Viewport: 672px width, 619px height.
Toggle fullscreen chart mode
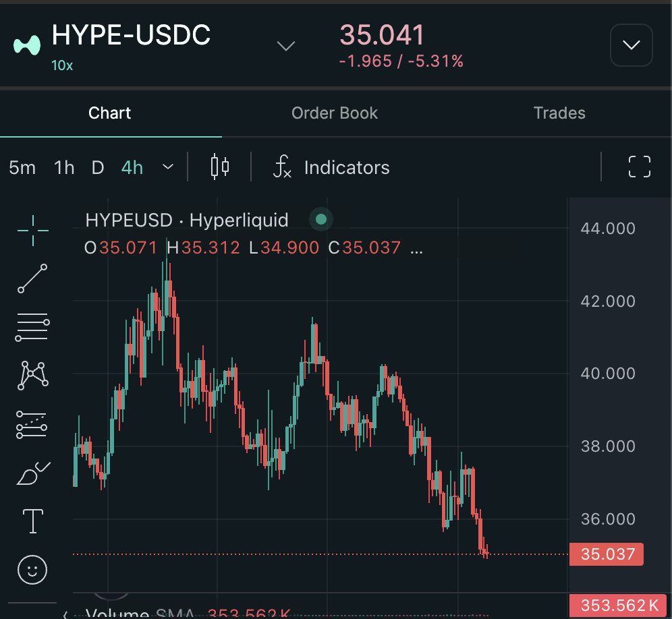[x=639, y=167]
